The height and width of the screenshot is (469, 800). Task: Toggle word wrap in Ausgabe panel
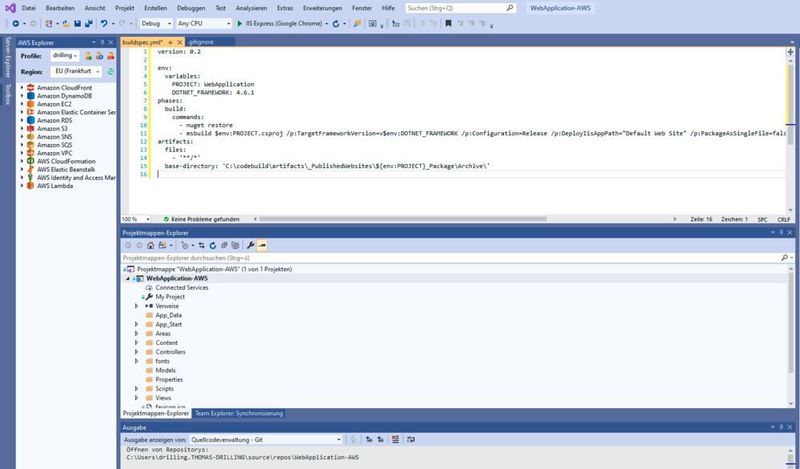point(411,439)
